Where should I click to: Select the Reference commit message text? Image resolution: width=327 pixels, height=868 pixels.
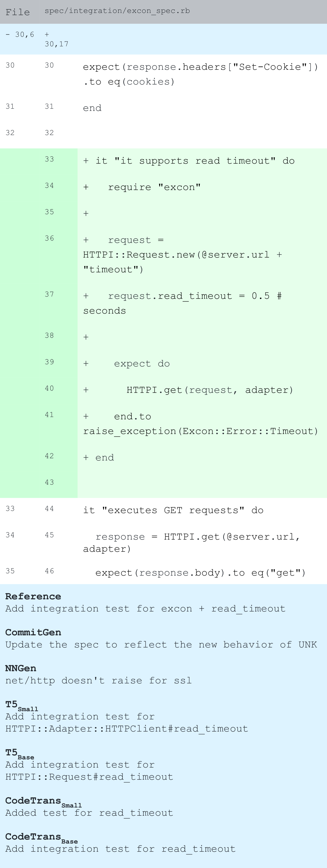click(145, 609)
